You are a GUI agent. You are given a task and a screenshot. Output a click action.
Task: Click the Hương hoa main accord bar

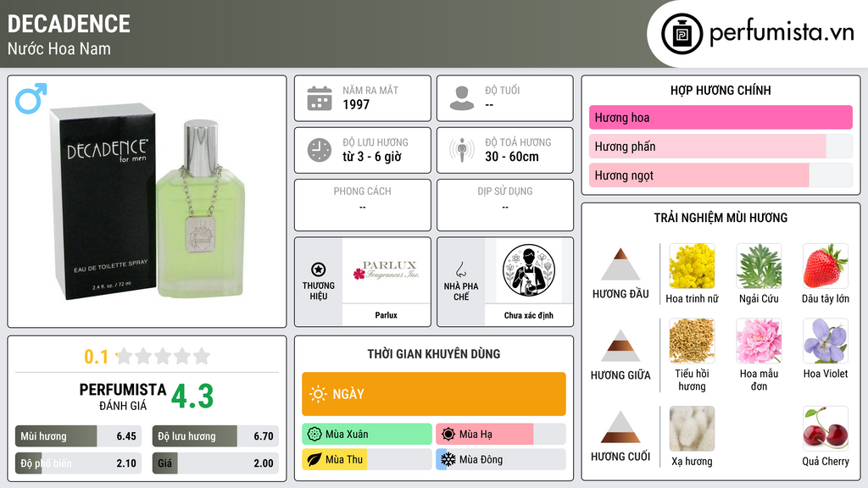click(x=721, y=117)
